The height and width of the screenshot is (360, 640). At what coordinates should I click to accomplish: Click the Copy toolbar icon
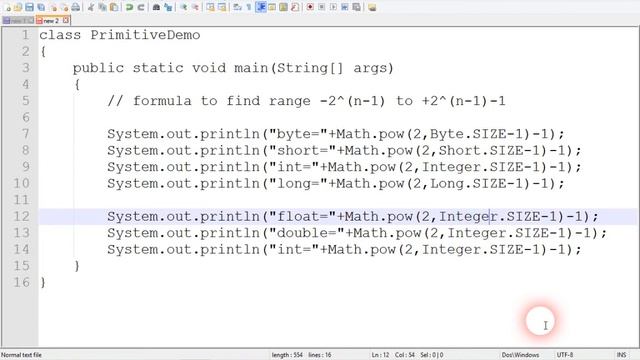(102, 7)
